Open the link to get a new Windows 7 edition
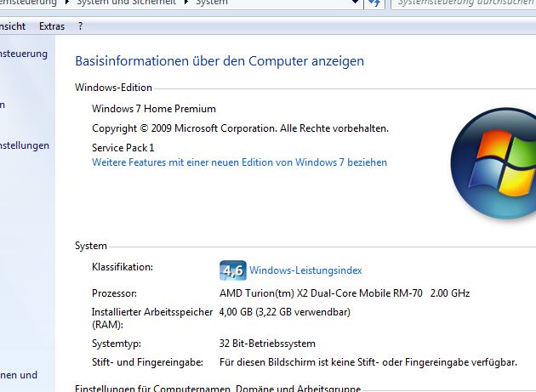 point(239,162)
